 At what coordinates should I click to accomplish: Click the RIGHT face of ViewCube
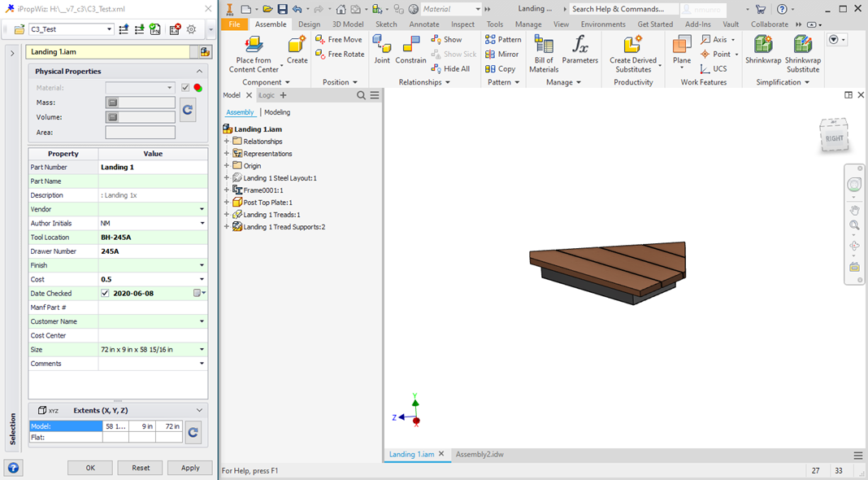(834, 138)
